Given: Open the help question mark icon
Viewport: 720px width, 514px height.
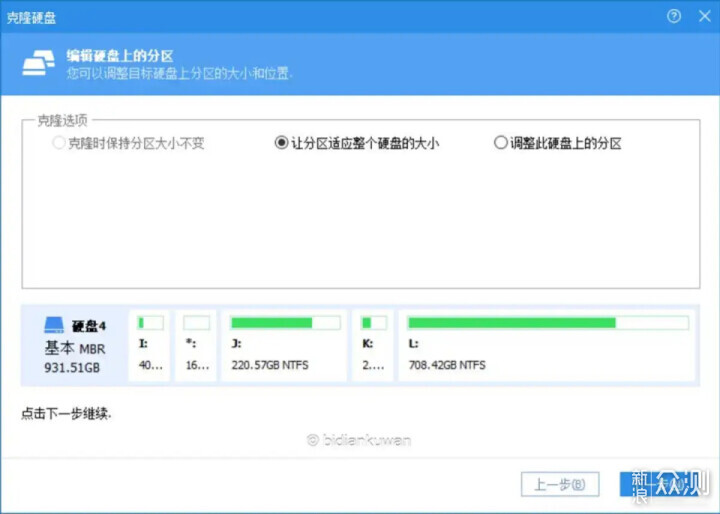Looking at the screenshot, I should [x=674, y=17].
